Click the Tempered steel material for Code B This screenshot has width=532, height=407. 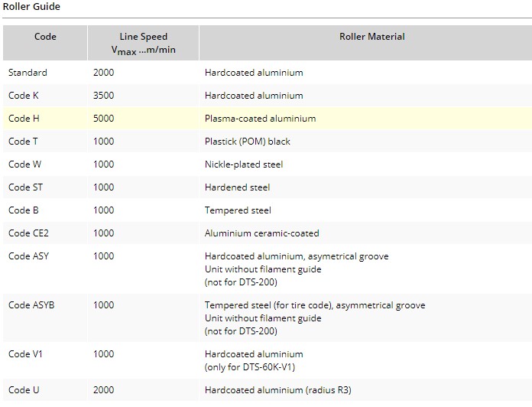click(x=238, y=210)
